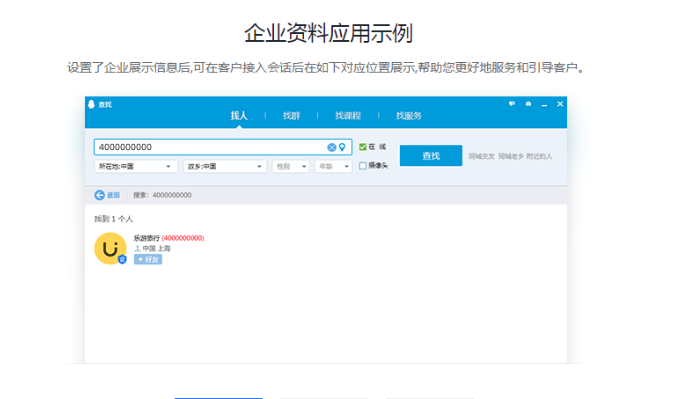Uncheck the 在线 checkbox

click(x=363, y=147)
